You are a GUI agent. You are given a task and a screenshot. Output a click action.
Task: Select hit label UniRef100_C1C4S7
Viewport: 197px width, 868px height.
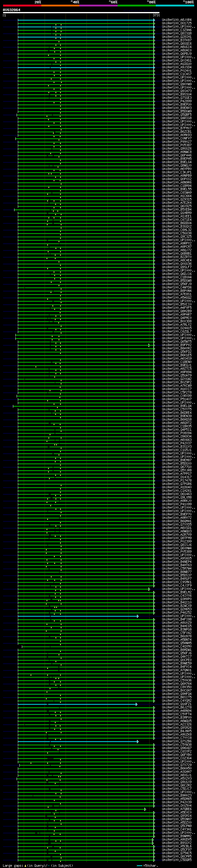pyautogui.click(x=177, y=74)
